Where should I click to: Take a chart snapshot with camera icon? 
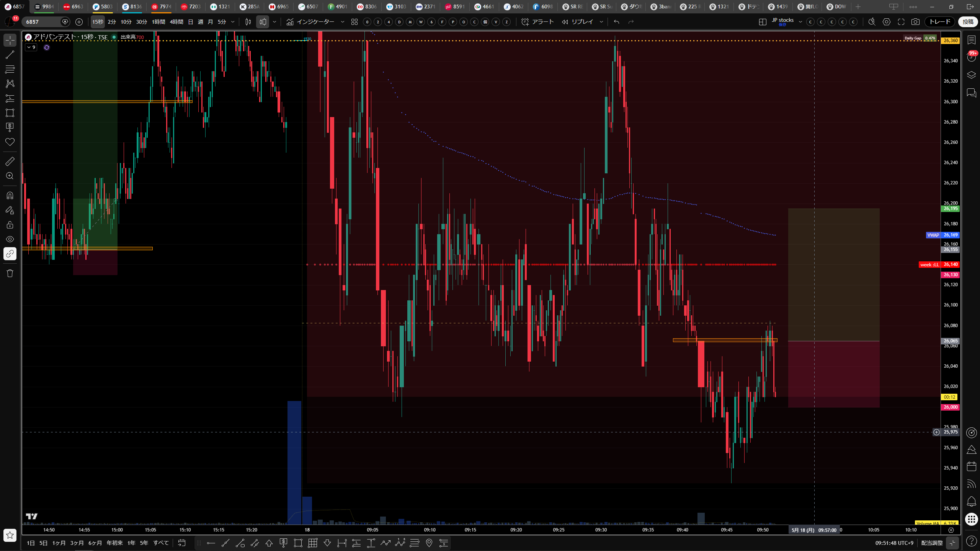[915, 22]
